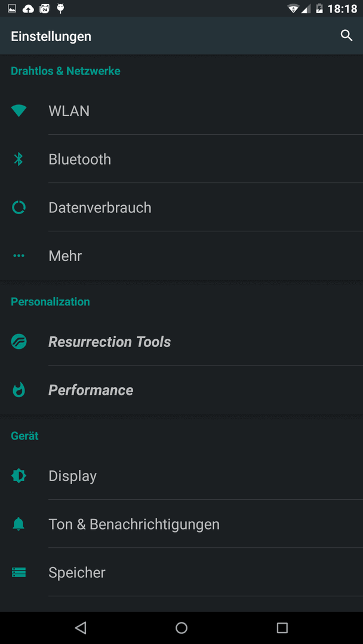Image resolution: width=363 pixels, height=644 pixels.
Task: Tap the recent apps square button
Action: [x=282, y=627]
